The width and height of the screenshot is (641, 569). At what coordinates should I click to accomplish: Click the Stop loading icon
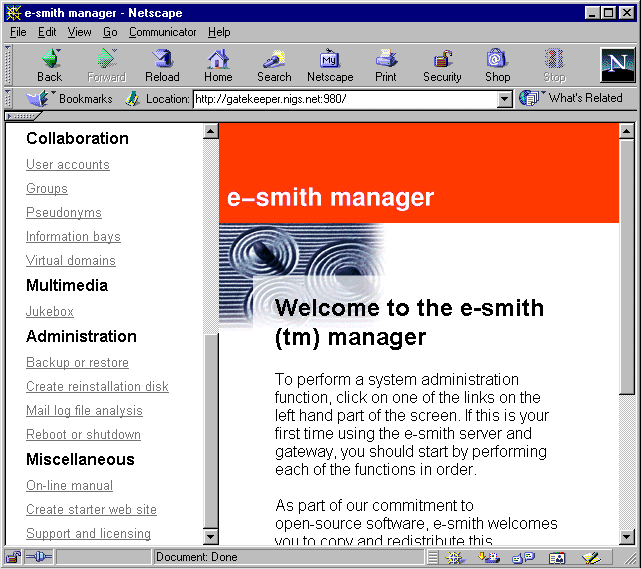(554, 58)
